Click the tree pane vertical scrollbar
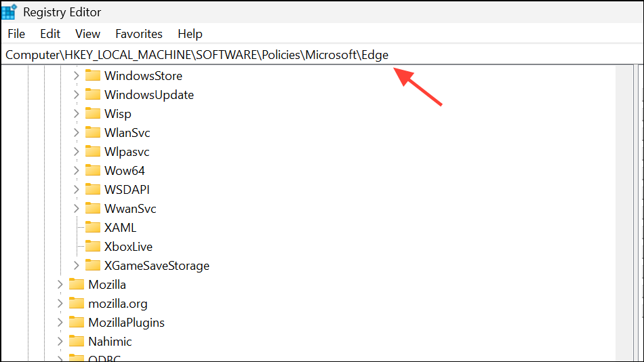644x362 pixels. 622,203
